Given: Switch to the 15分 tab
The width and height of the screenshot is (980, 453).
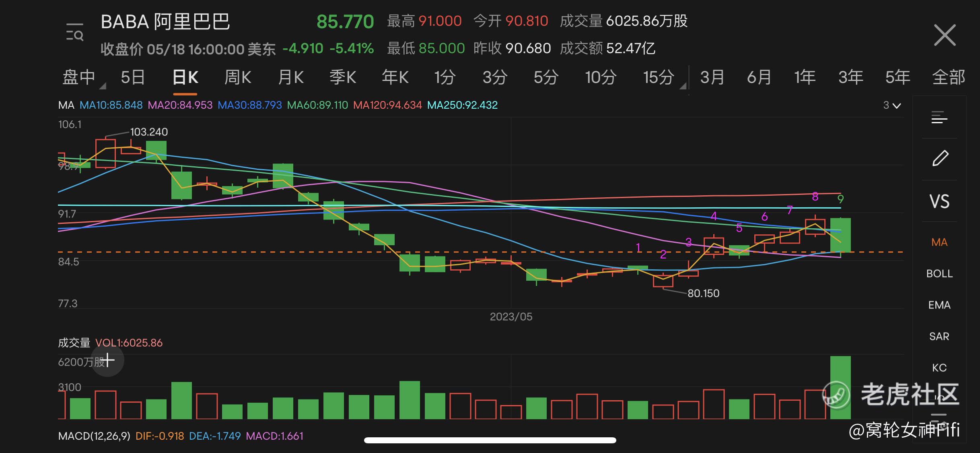Looking at the screenshot, I should pyautogui.click(x=659, y=77).
